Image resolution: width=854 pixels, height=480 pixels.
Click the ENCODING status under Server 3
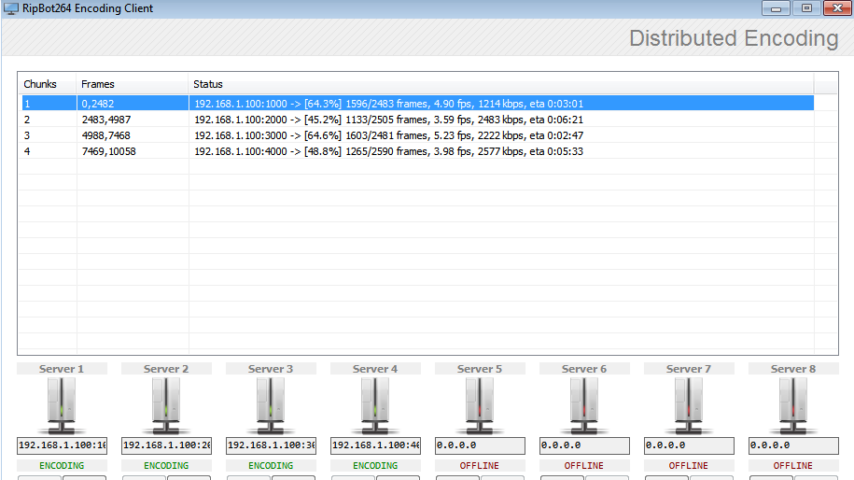click(271, 466)
